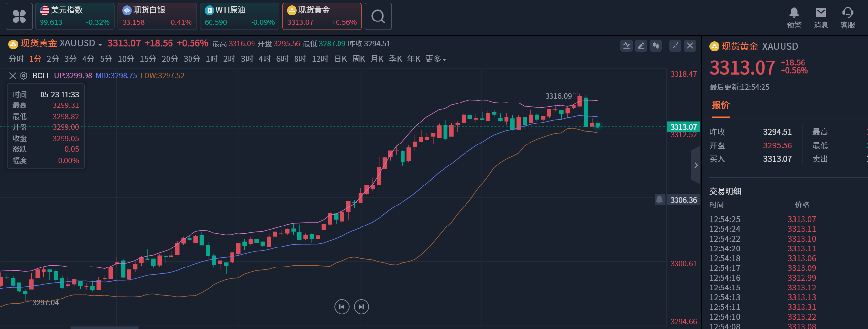The width and height of the screenshot is (868, 329).
Task: Switch chart style with candlestick icon
Action: click(x=656, y=46)
